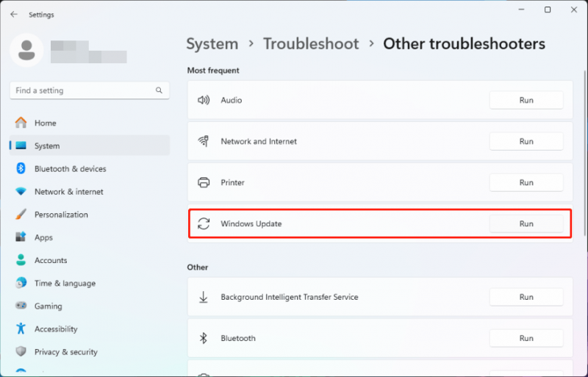Image resolution: width=588 pixels, height=377 pixels.
Task: Click the Personalization paintbrush icon
Action: (x=21, y=214)
